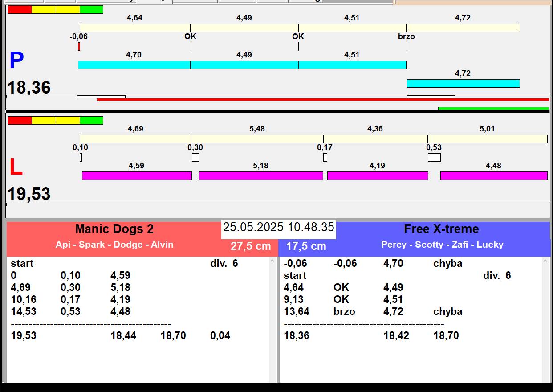Click the 0,10 start gap box in lane L

tap(81, 157)
